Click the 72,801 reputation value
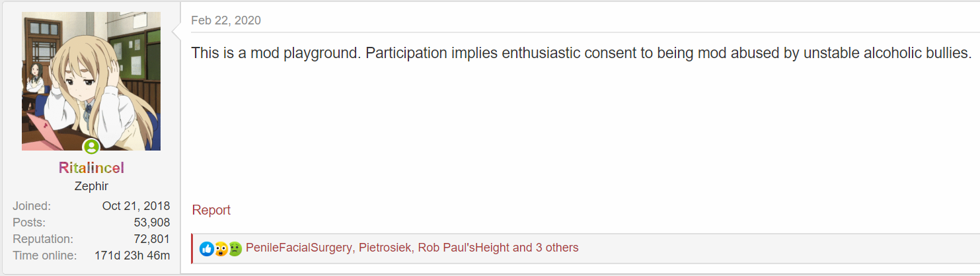This screenshot has width=980, height=276. (x=151, y=239)
